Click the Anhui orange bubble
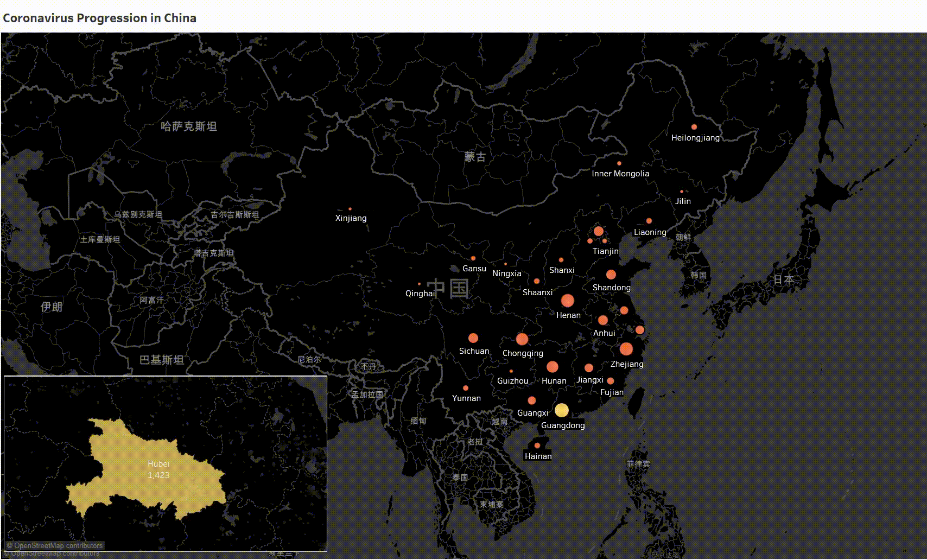 [603, 320]
